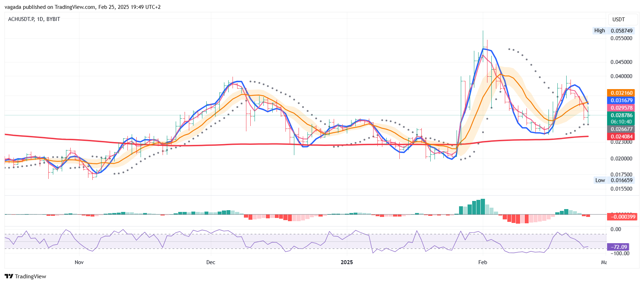
Task: Click the Low price label 0.016659
Action: [621, 180]
